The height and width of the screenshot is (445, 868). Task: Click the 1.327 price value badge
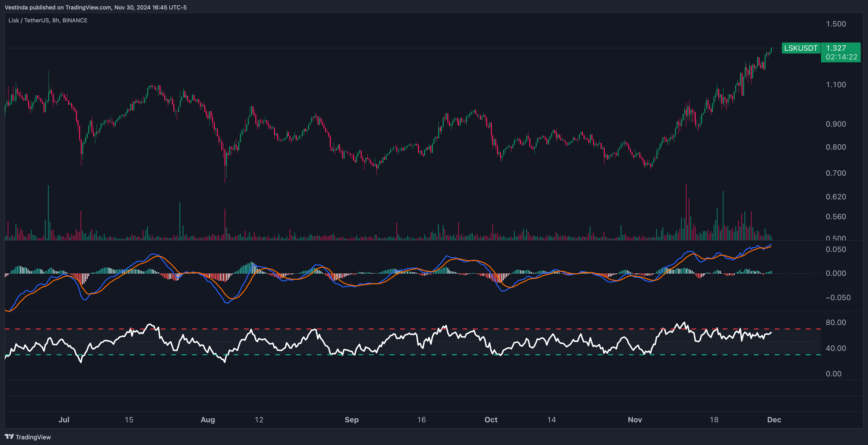(836, 48)
